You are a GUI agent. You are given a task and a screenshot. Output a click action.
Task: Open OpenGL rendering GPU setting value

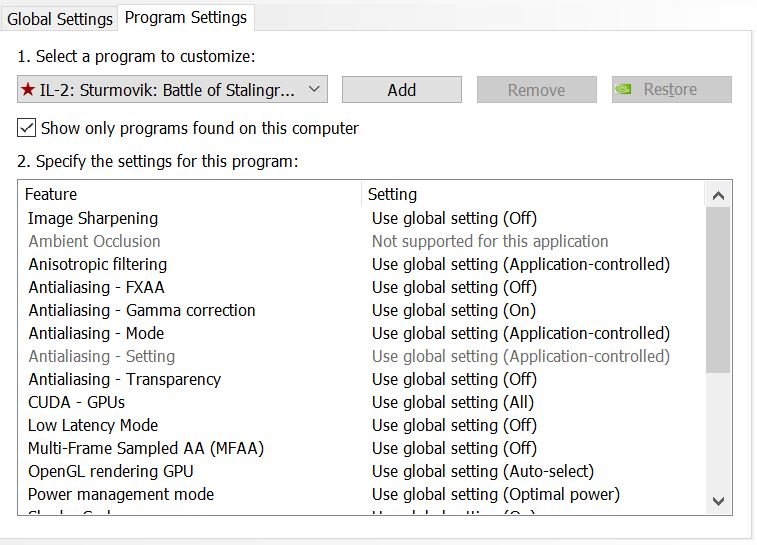point(482,471)
